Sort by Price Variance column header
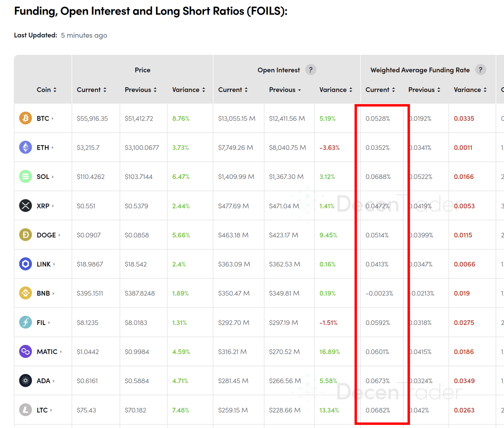The height and width of the screenshot is (428, 504). click(188, 90)
